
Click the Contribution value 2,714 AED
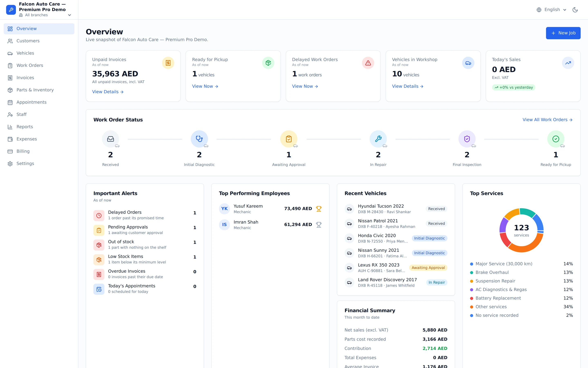tap(435, 349)
